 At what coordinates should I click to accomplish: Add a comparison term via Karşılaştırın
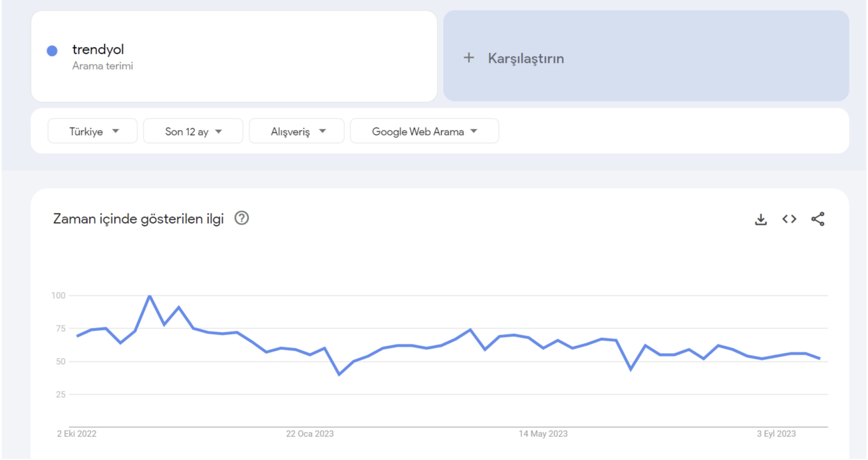pos(646,56)
